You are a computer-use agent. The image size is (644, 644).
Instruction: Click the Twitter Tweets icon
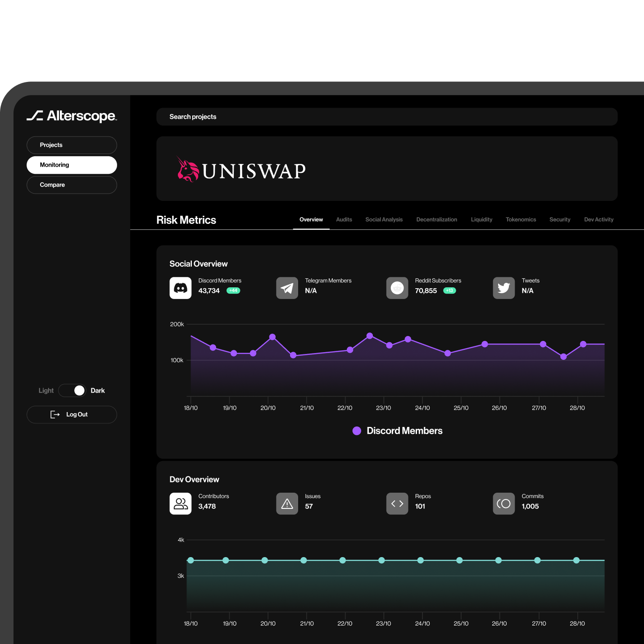click(504, 288)
